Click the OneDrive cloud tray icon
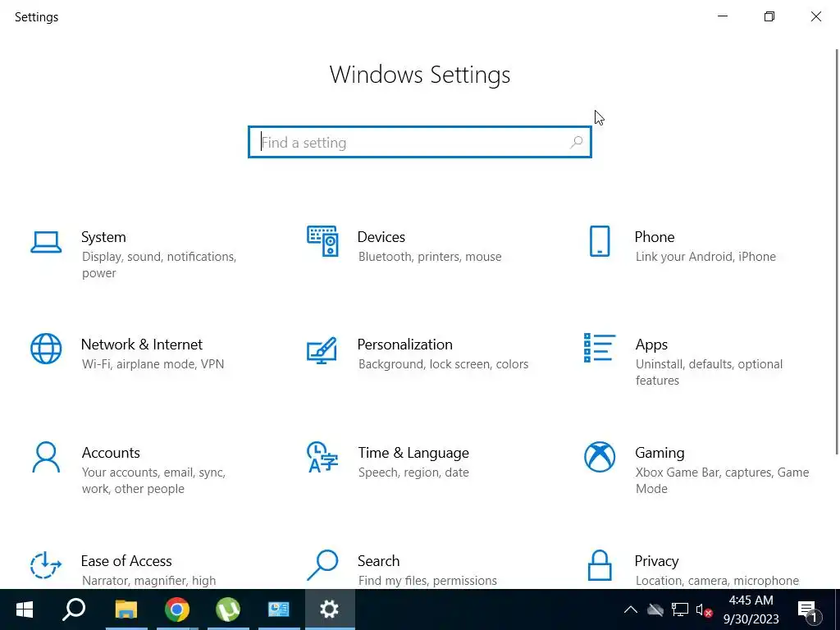This screenshot has height=630, width=840. 655,609
